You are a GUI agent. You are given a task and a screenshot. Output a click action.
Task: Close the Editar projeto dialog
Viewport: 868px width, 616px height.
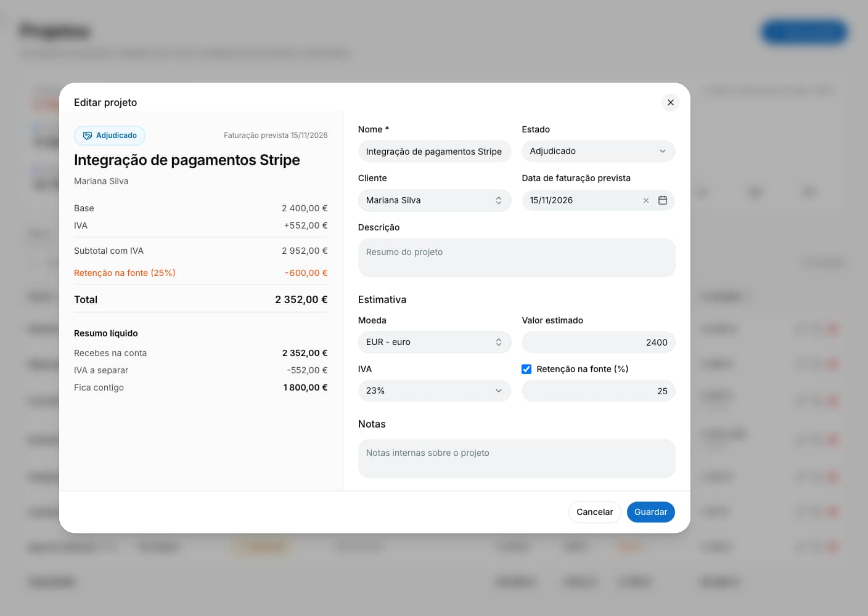point(671,102)
